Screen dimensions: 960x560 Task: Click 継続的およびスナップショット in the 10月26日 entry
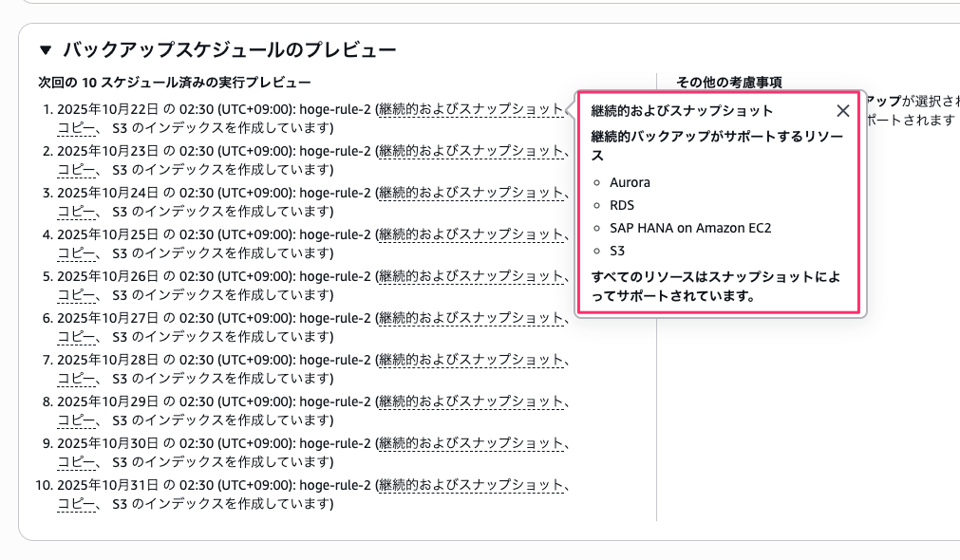[x=470, y=276]
